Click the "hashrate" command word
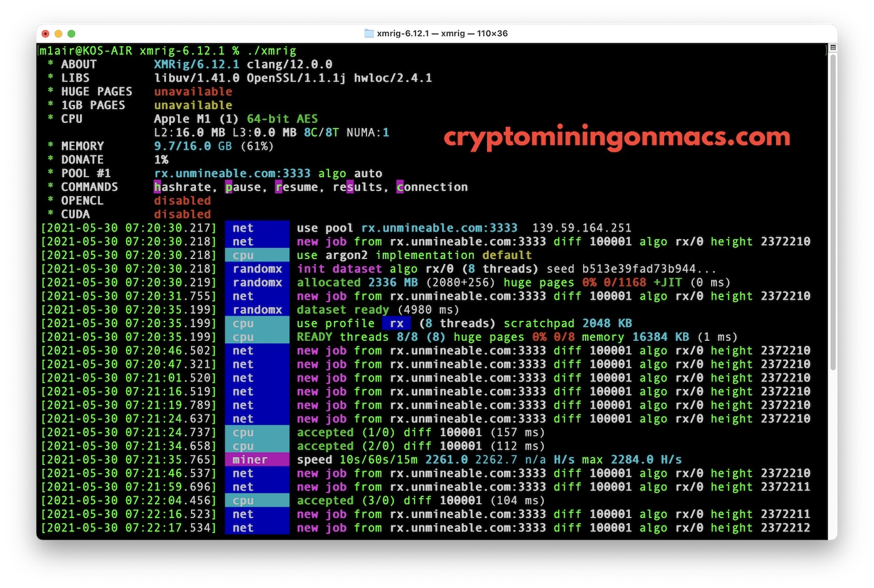Viewport: 874px width, 588px height. tap(182, 187)
